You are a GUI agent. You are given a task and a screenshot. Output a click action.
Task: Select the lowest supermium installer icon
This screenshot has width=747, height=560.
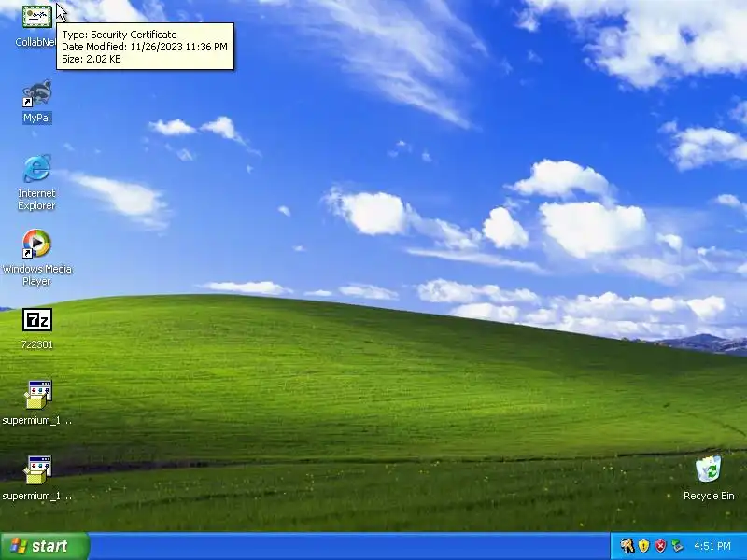[x=36, y=470]
